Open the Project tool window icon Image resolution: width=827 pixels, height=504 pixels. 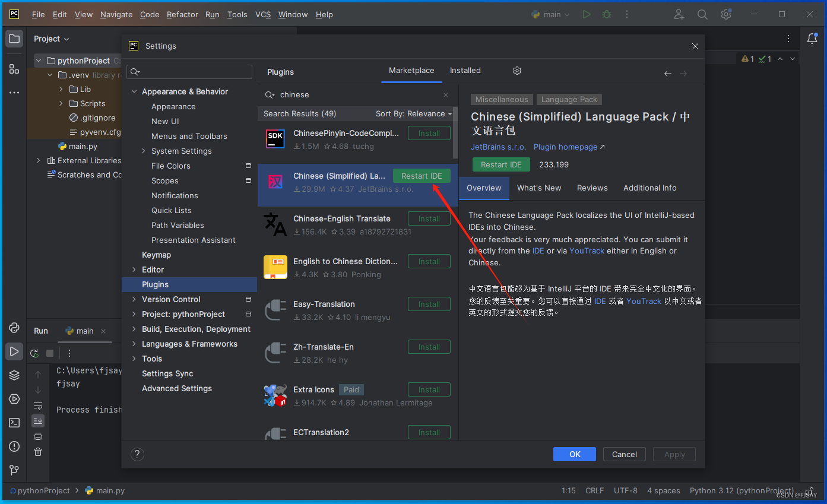pos(14,39)
